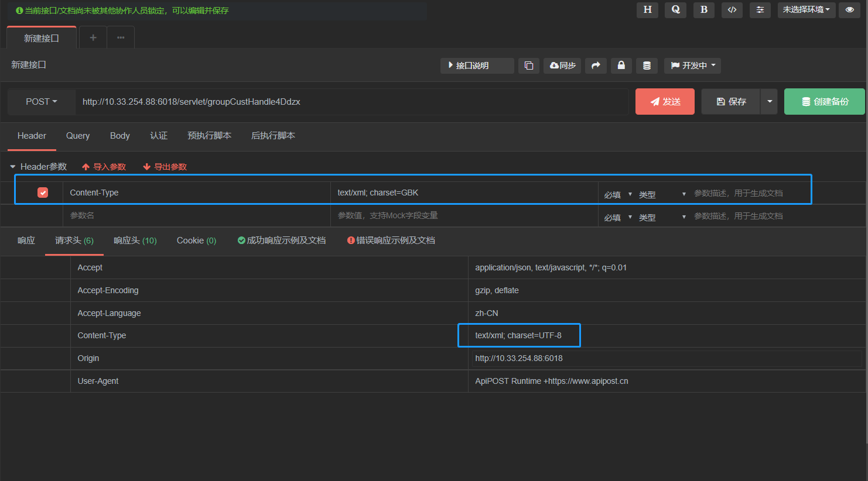Click the Accept-Language header name

[x=109, y=313]
